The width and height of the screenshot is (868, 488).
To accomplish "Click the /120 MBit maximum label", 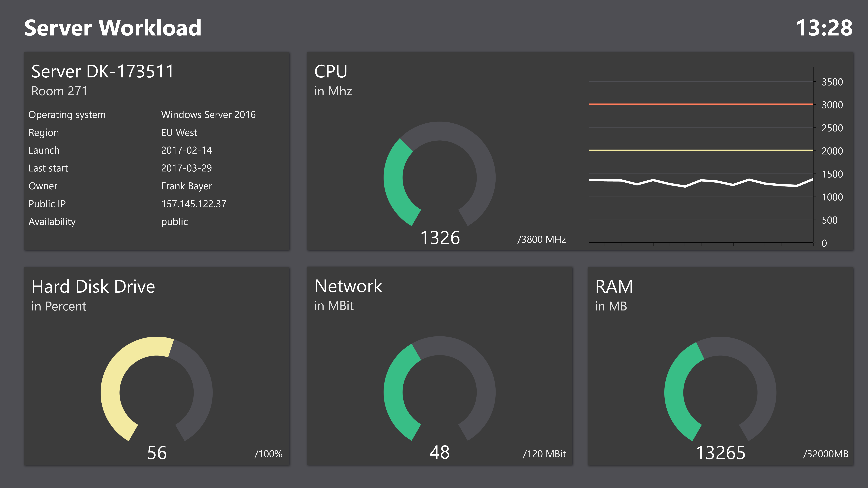I will coord(544,454).
